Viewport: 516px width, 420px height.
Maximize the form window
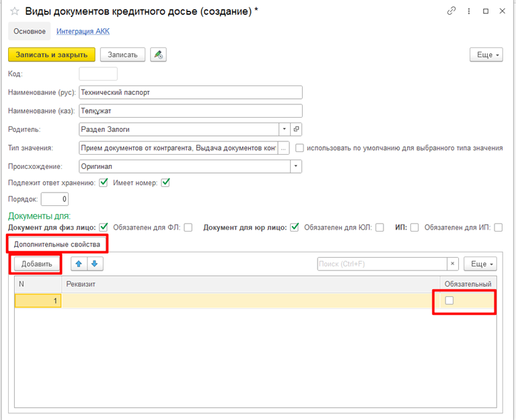pos(486,11)
